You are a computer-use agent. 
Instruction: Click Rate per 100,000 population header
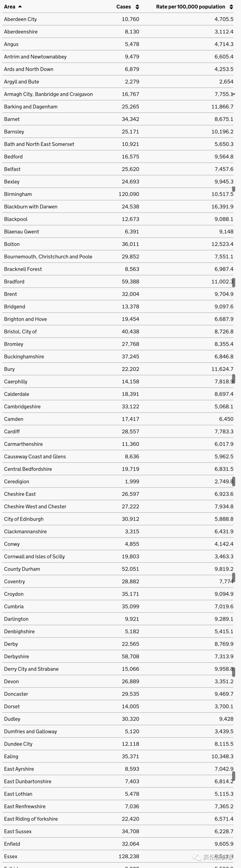pos(191,7)
